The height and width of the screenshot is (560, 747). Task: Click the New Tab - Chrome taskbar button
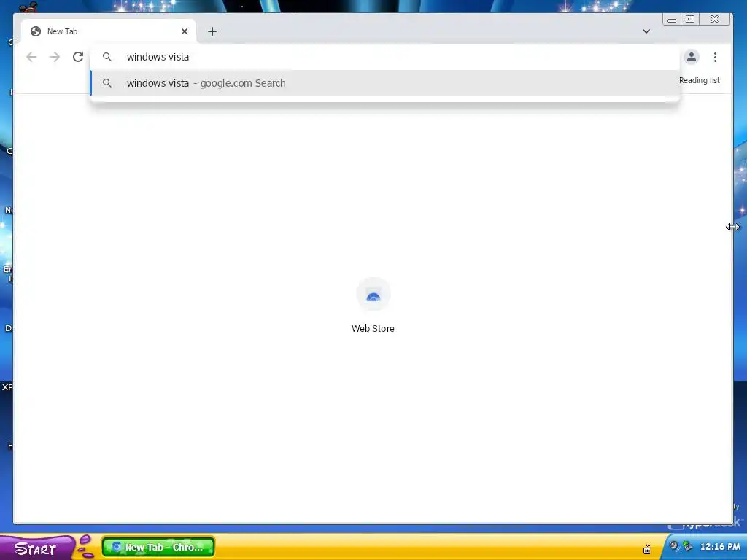tap(158, 547)
